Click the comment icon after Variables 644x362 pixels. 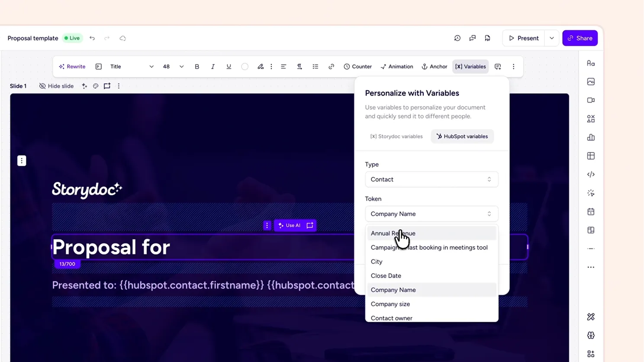pos(498,67)
